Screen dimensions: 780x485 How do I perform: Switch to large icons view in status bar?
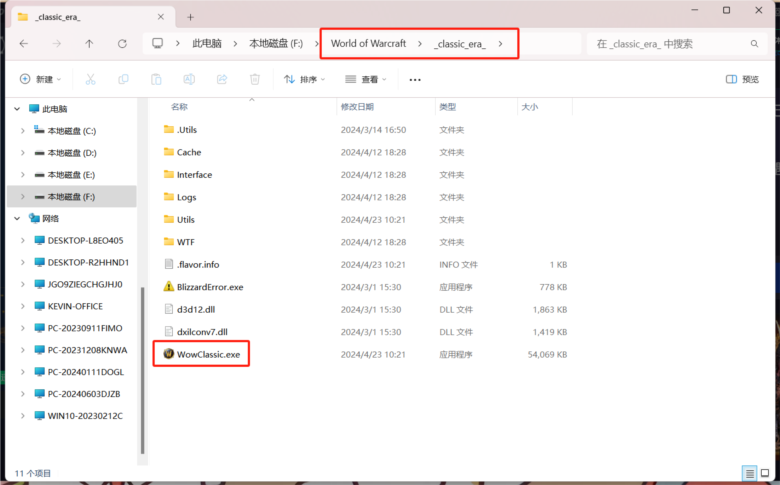[765, 473]
